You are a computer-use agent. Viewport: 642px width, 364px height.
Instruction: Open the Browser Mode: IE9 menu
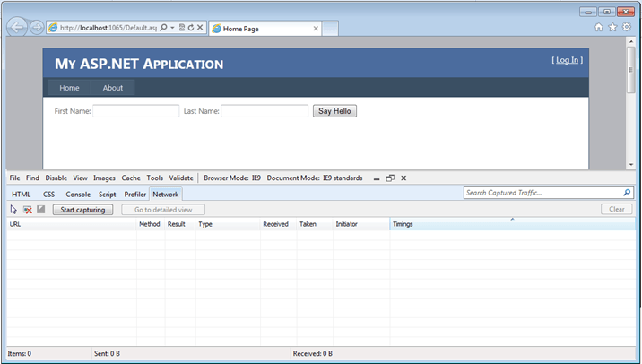232,178
